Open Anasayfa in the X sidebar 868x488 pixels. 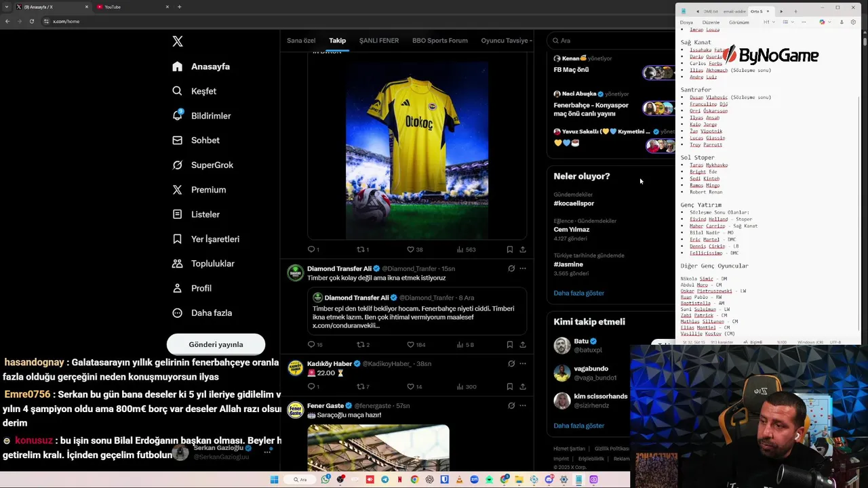(x=201, y=66)
